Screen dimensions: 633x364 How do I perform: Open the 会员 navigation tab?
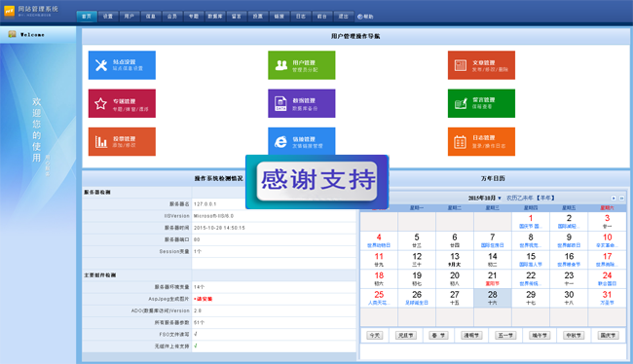pyautogui.click(x=172, y=17)
